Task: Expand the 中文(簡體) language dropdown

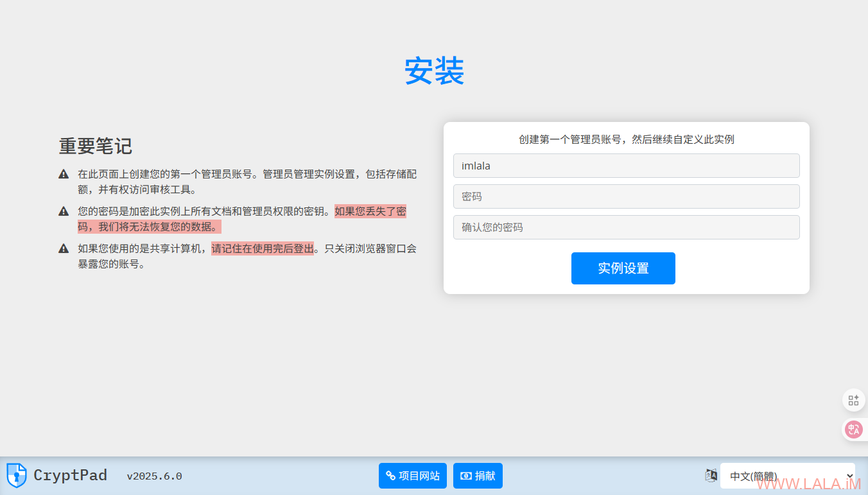Action: [787, 476]
